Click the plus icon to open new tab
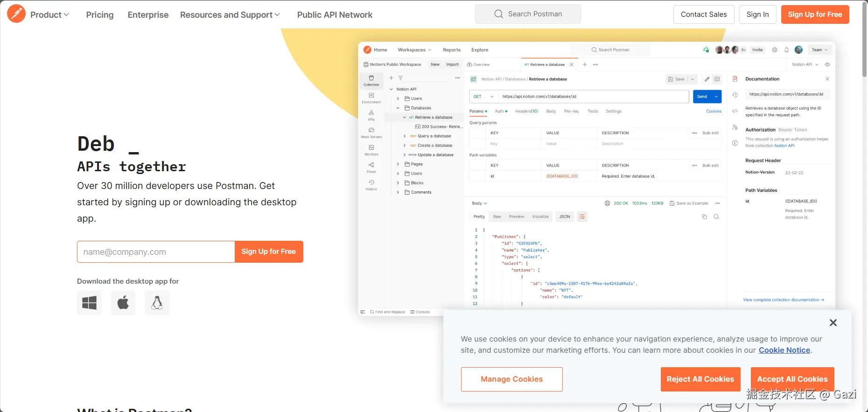 click(585, 64)
